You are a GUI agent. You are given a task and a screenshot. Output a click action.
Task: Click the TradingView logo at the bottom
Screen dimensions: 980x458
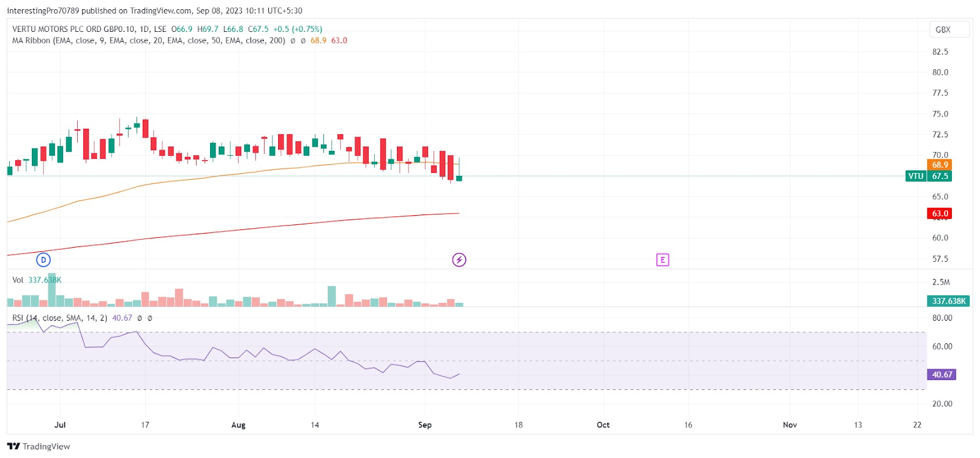[x=39, y=446]
